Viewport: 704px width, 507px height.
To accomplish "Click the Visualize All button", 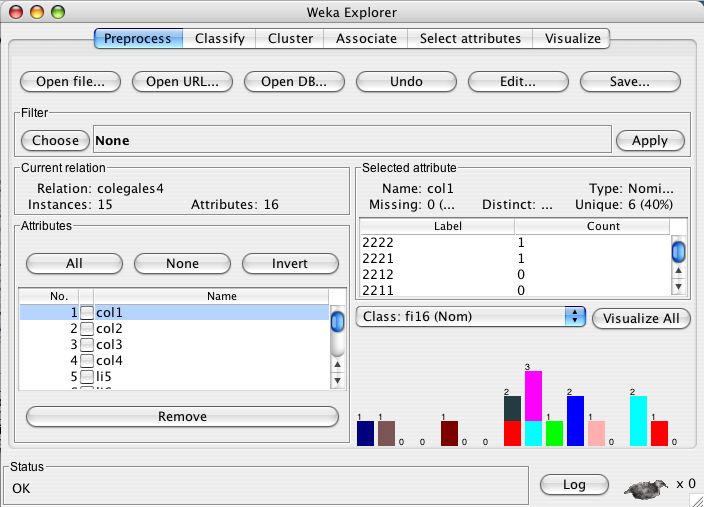I will 641,319.
